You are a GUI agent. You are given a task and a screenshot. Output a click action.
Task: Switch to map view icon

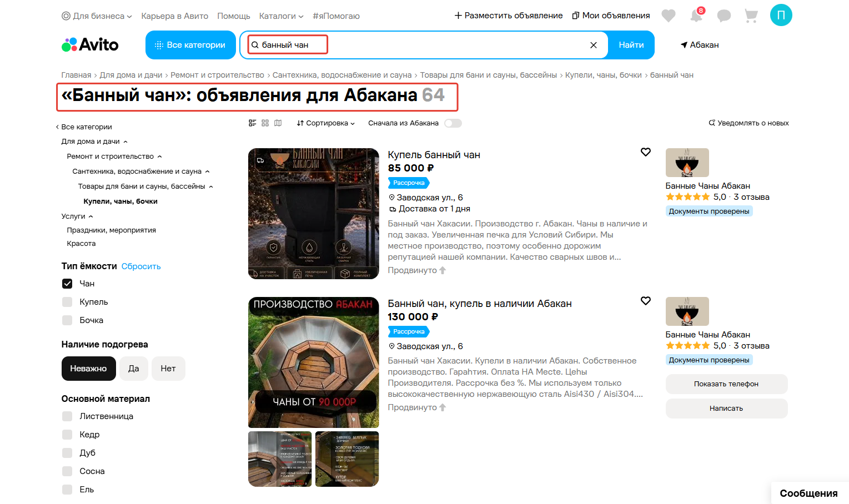click(278, 123)
